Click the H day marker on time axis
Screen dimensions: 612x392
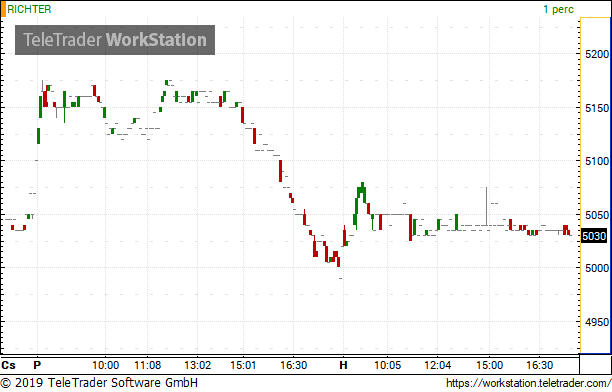pyautogui.click(x=343, y=365)
